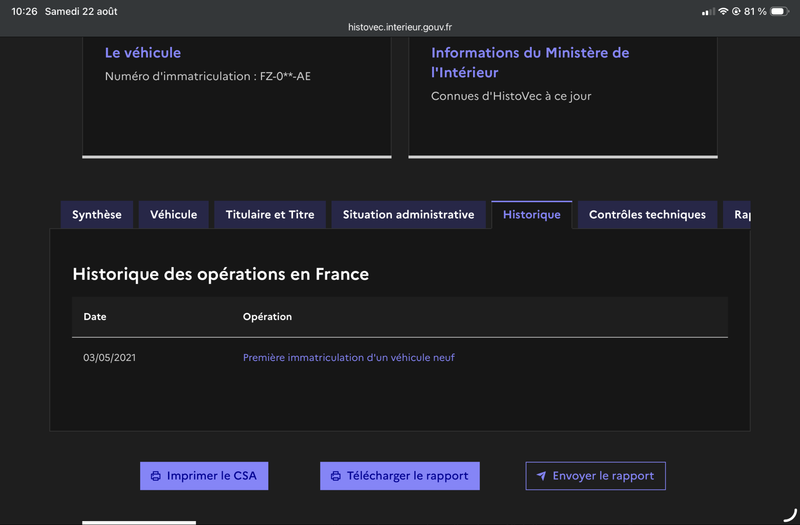Click the registration number FZ-0**-AE text
Screen dimensions: 800x525
point(285,76)
